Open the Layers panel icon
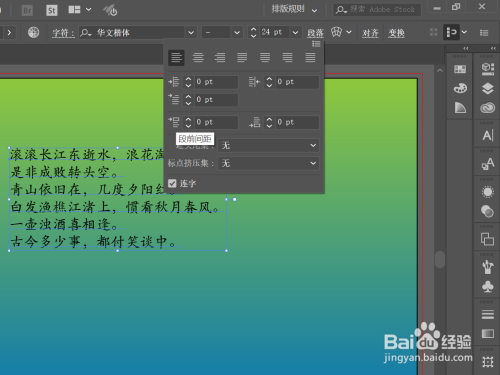The height and width of the screenshot is (375, 500). click(488, 88)
